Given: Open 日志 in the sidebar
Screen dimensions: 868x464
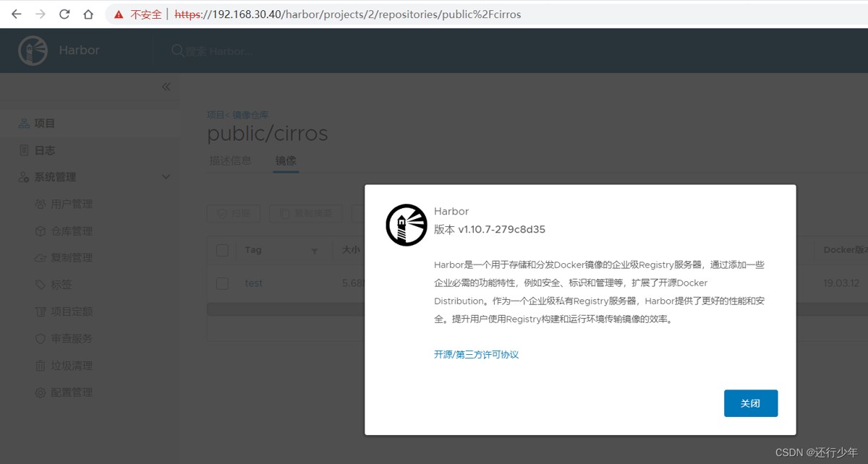Looking at the screenshot, I should (x=45, y=150).
